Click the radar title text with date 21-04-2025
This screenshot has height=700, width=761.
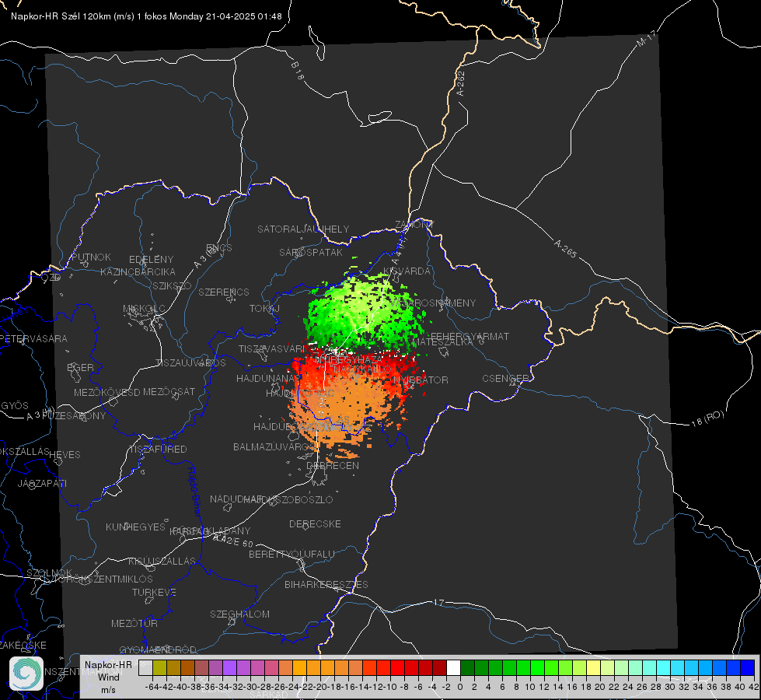point(146,16)
